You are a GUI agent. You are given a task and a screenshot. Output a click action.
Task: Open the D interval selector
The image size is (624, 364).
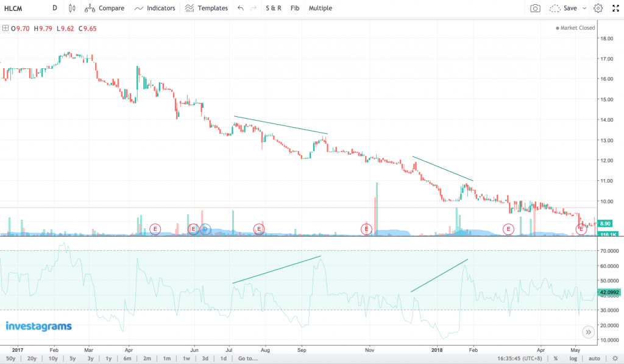[x=54, y=8]
